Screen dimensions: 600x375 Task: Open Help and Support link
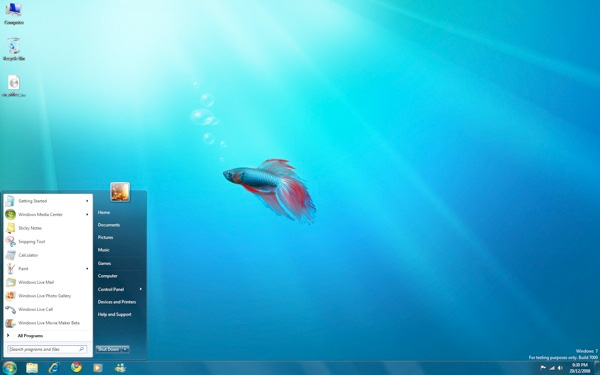click(x=114, y=315)
